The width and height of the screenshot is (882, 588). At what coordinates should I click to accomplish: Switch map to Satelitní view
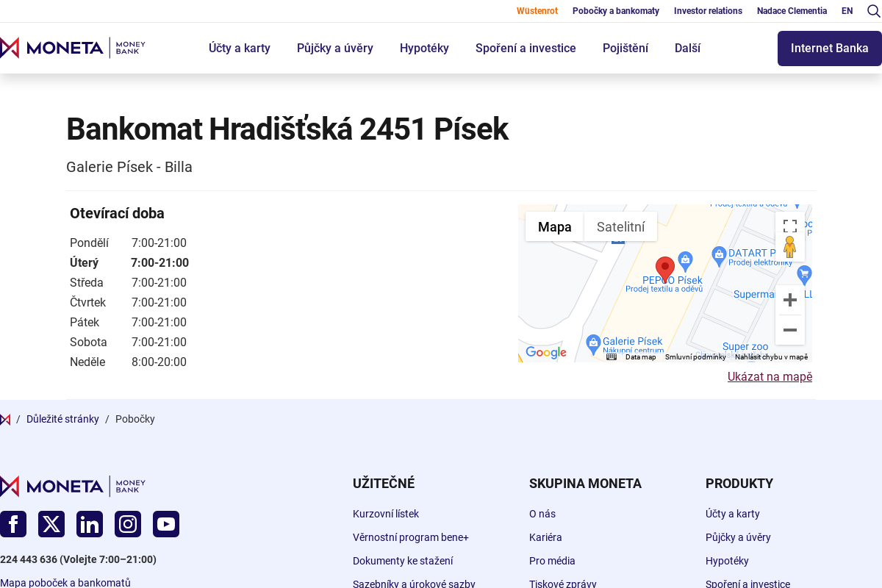pos(620,226)
